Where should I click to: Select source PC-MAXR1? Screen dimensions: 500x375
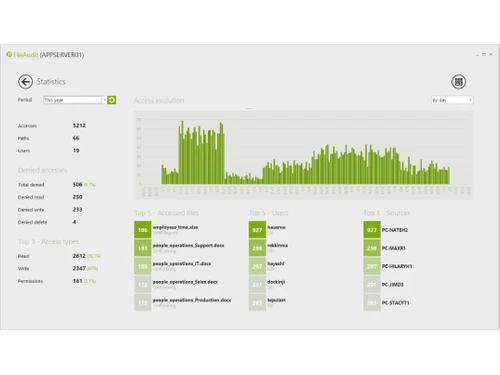(x=394, y=248)
